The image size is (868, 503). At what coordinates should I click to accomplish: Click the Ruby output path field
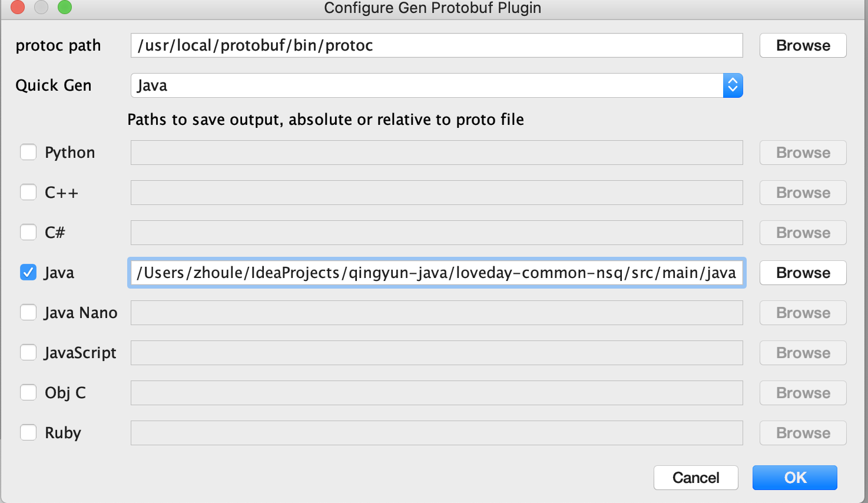[436, 433]
